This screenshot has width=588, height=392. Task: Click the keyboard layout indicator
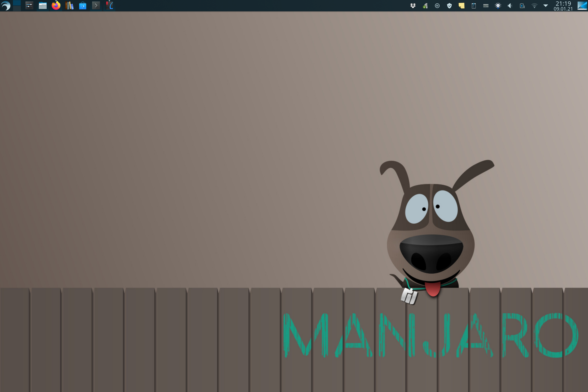tap(486, 6)
